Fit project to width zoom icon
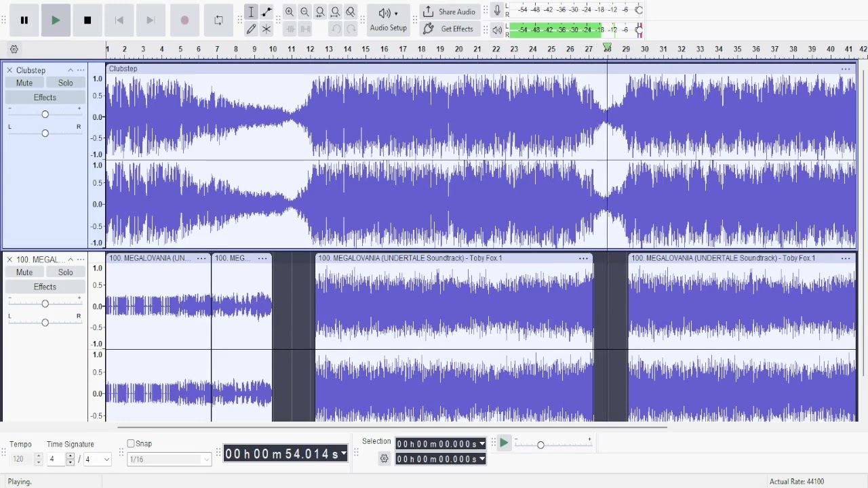The width and height of the screenshot is (868, 488). point(335,12)
